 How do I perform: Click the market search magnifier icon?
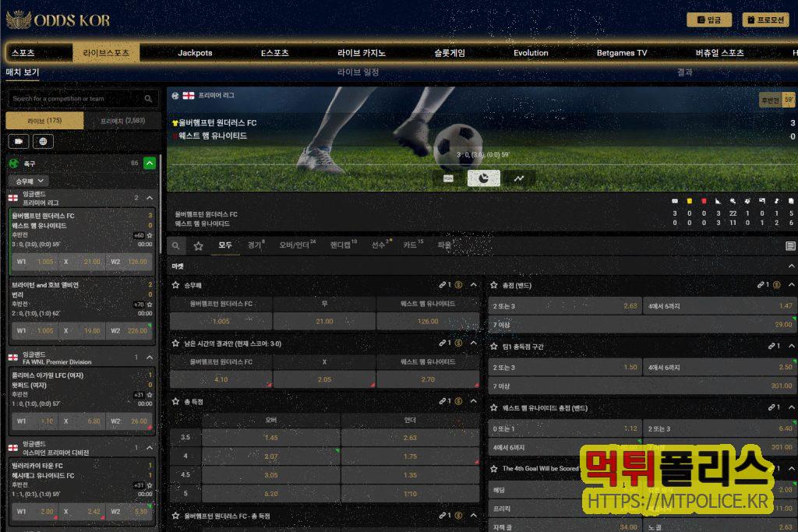point(175,245)
